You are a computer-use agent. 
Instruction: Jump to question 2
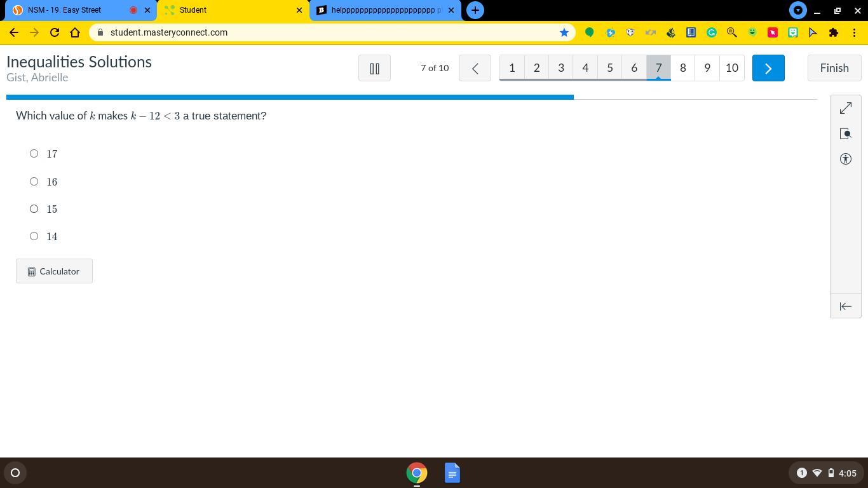(x=536, y=68)
